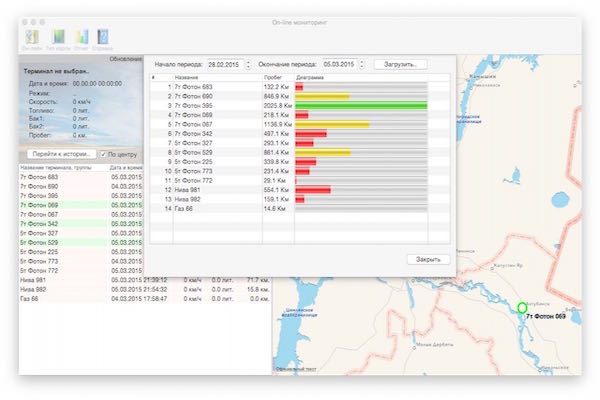Open the Отчет report icon
This screenshot has height=400, width=600.
[x=81, y=39]
